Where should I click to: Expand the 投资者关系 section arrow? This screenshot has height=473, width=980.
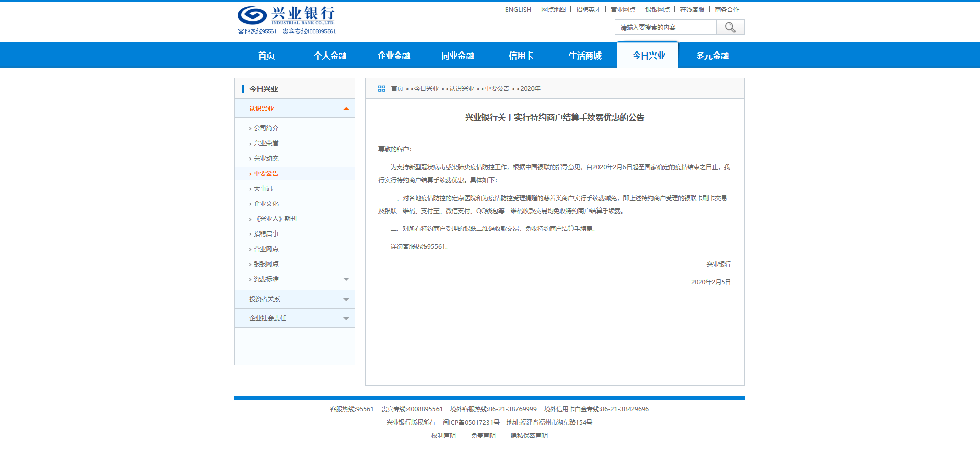pyautogui.click(x=346, y=300)
